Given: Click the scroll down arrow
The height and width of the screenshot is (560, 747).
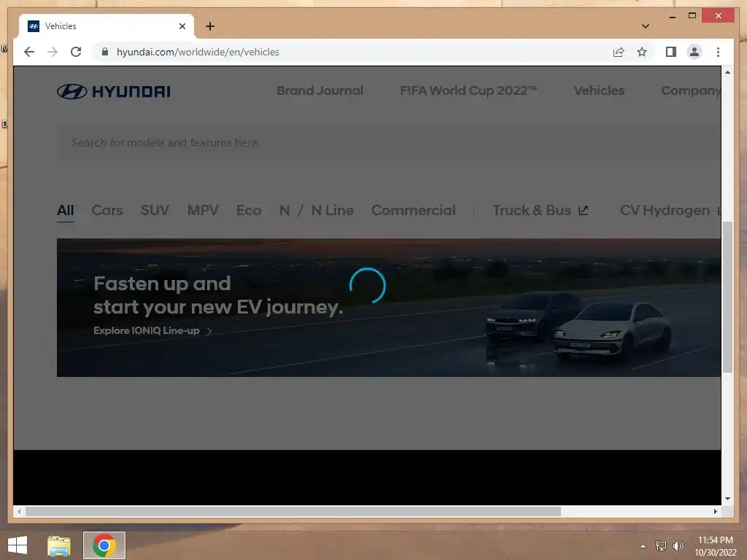Looking at the screenshot, I should tap(727, 499).
